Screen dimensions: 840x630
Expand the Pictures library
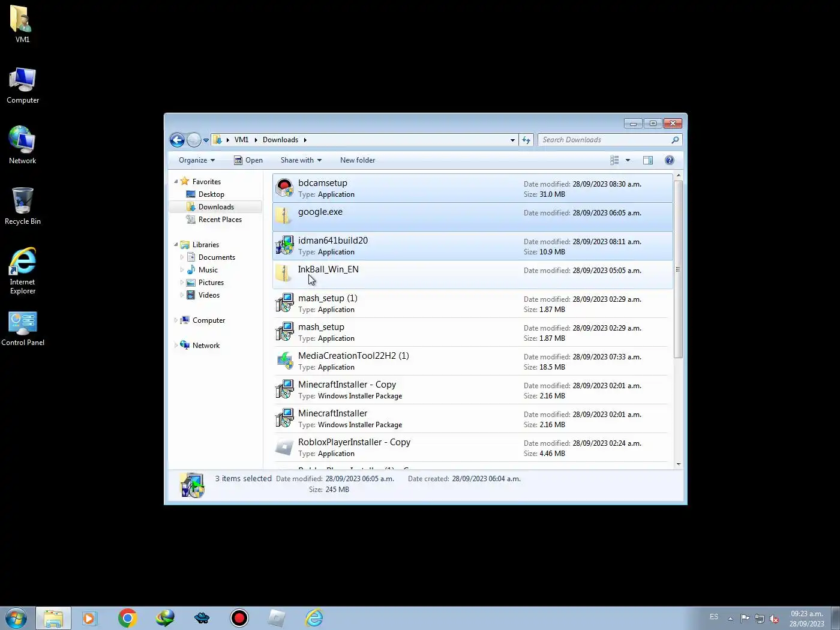182,283
